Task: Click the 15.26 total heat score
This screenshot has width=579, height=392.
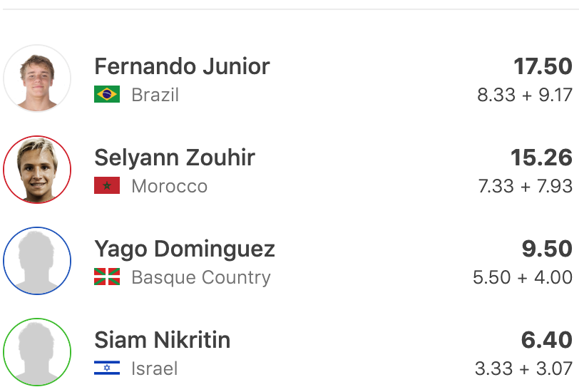Action: click(x=541, y=158)
